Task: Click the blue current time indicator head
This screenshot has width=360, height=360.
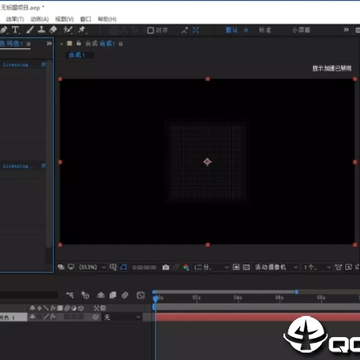Action: 156,298
